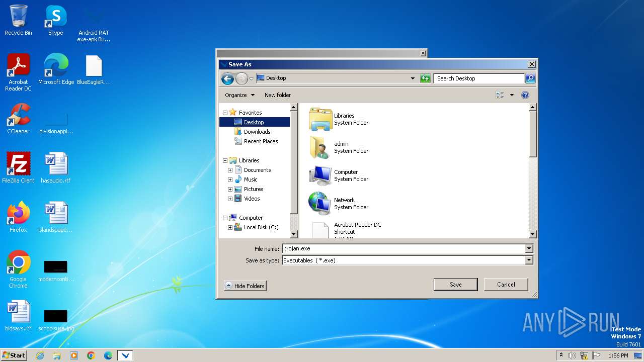Open the Desktop address bar dropdown arrow
The width and height of the screenshot is (644, 362).
point(413,78)
